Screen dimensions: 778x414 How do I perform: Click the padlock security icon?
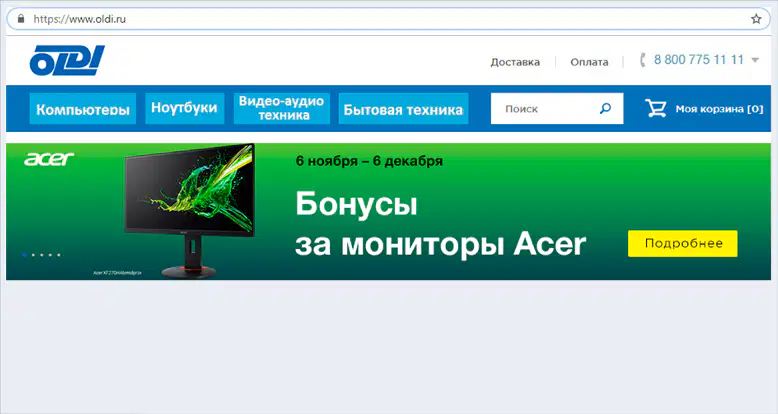[21, 19]
